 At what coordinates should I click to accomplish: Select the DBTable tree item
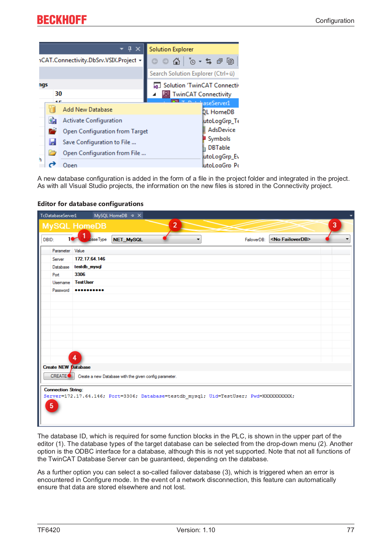pyautogui.click(x=219, y=148)
